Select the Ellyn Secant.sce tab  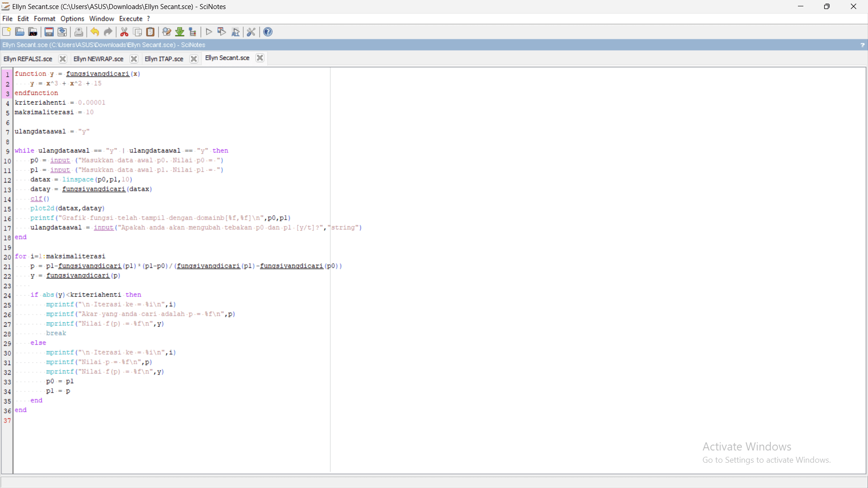coord(227,58)
